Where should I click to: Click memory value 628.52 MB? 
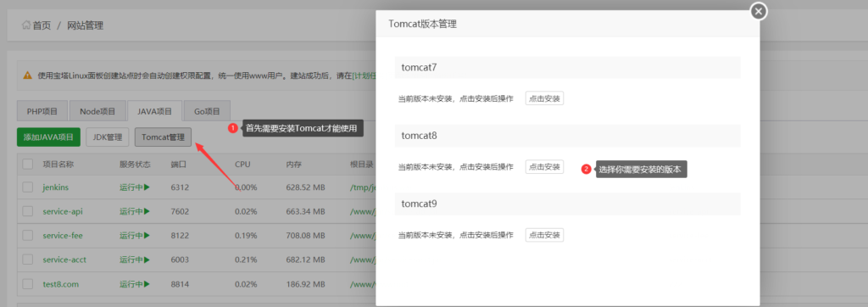(305, 187)
